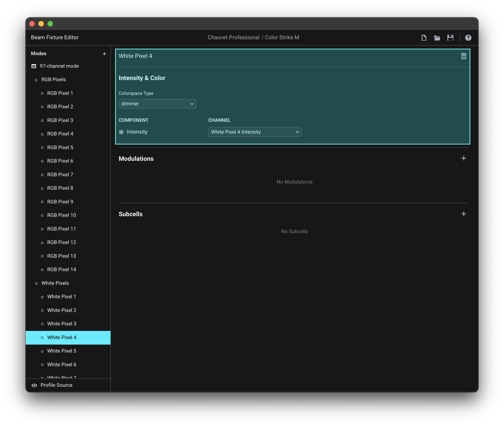Click Color Strike M fixture name

pos(282,37)
